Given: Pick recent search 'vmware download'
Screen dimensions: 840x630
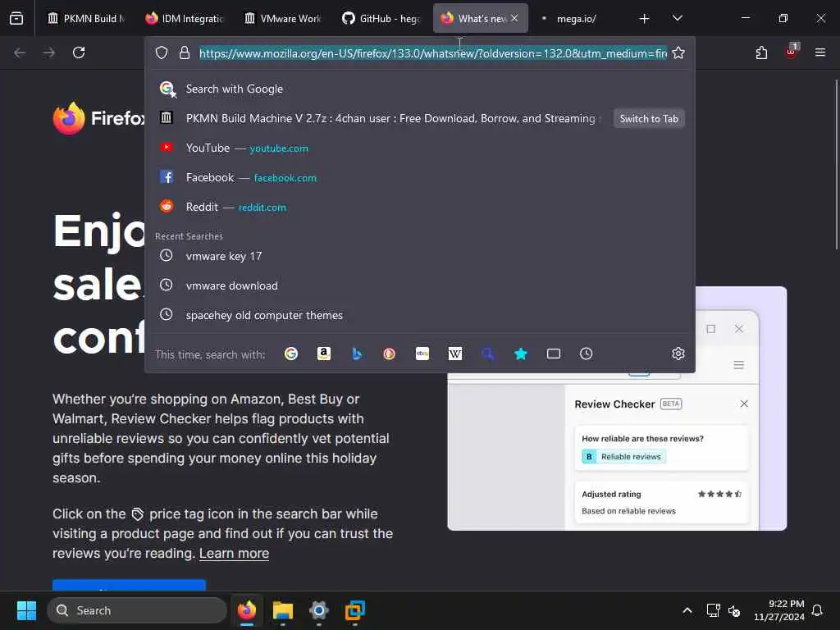Looking at the screenshot, I should click(x=420, y=285).
